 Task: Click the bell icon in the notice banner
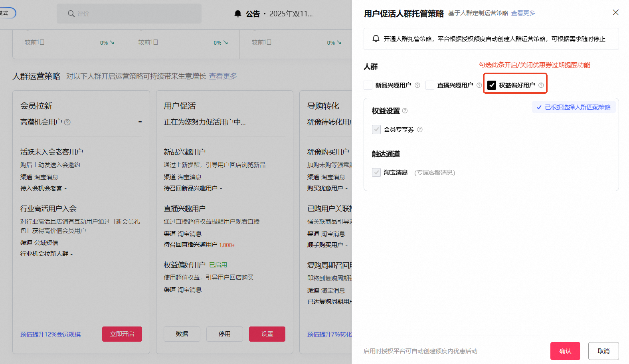(x=376, y=39)
